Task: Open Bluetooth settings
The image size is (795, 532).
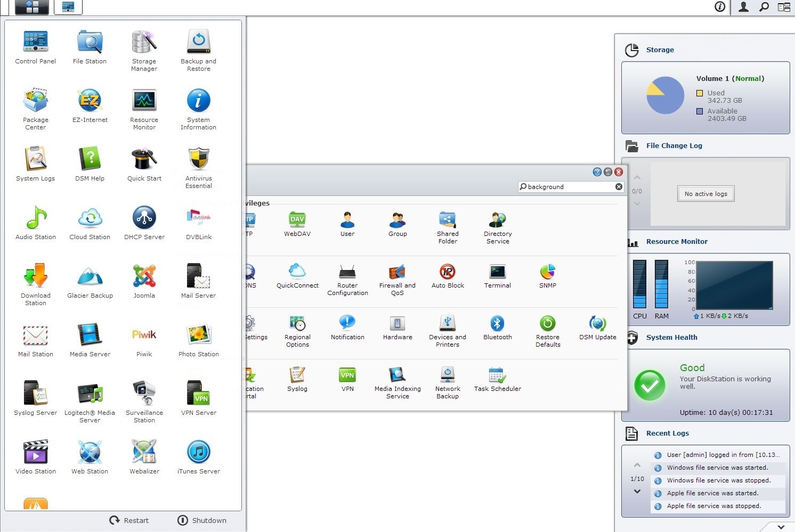Action: pyautogui.click(x=498, y=328)
